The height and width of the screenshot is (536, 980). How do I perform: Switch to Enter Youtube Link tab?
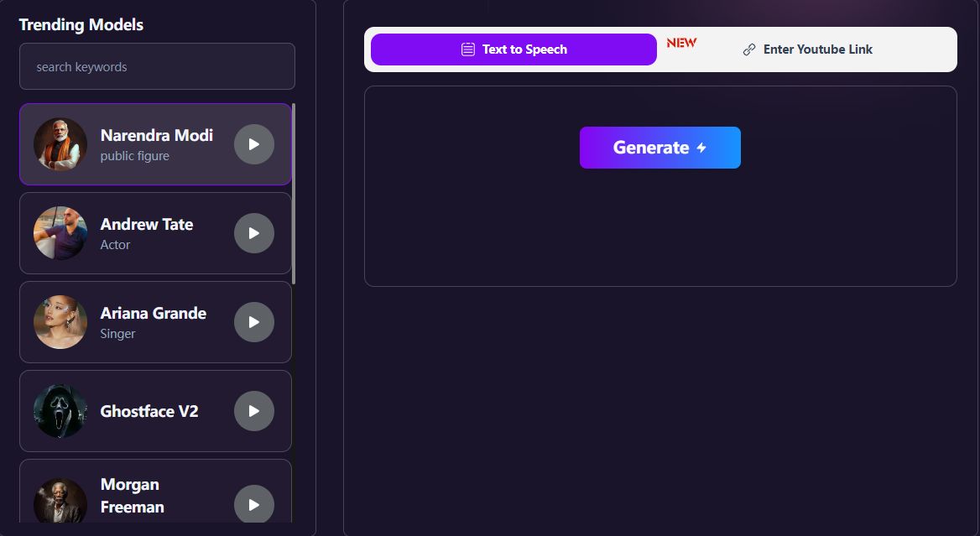[807, 49]
